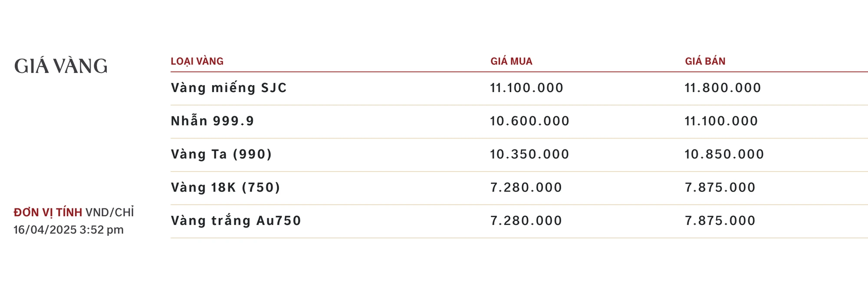Click the Nhẫn 999.9 row label
Image resolution: width=868 pixels, height=291 pixels.
pyautogui.click(x=212, y=121)
